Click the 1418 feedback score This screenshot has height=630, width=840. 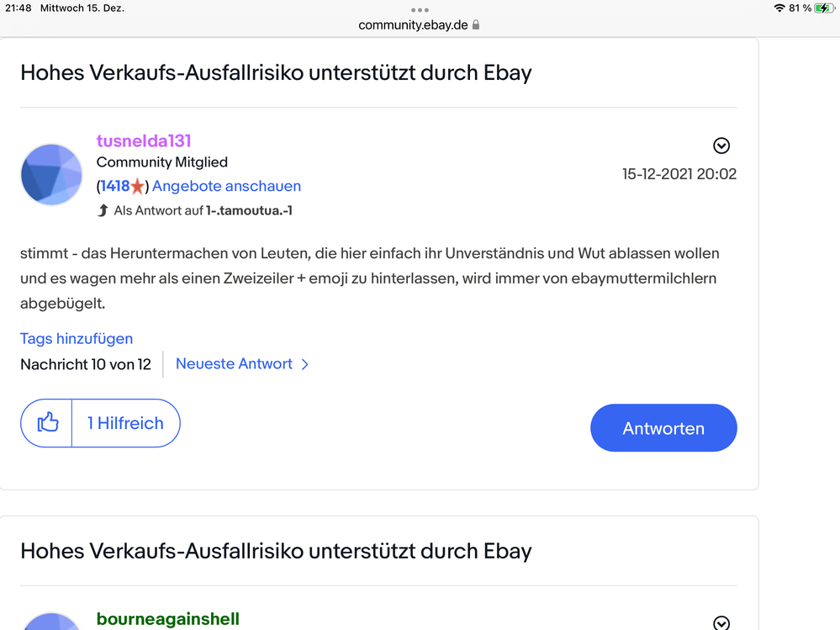coord(115,186)
